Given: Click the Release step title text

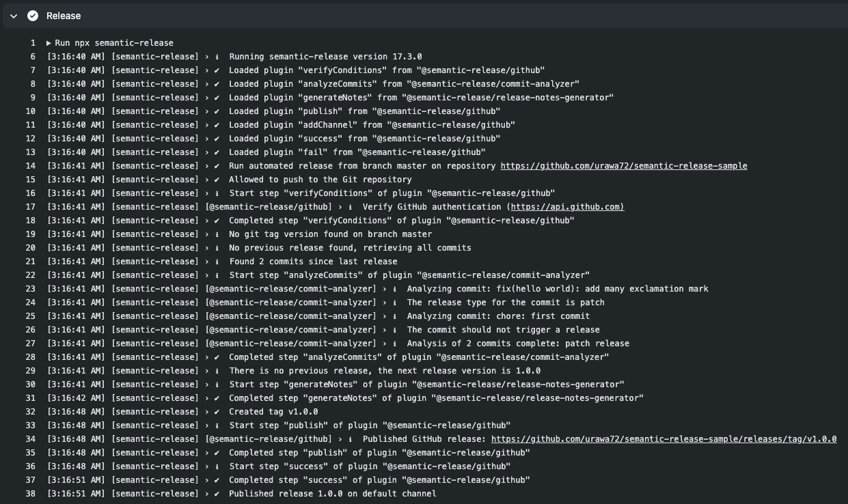Looking at the screenshot, I should pos(63,15).
